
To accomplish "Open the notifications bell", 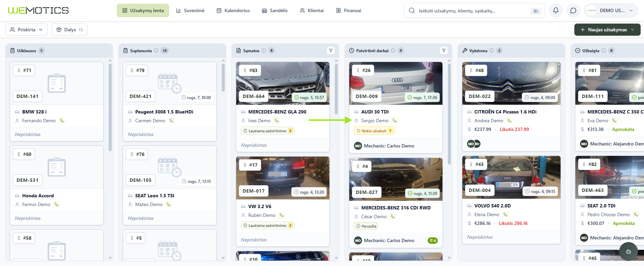I will [x=556, y=10].
